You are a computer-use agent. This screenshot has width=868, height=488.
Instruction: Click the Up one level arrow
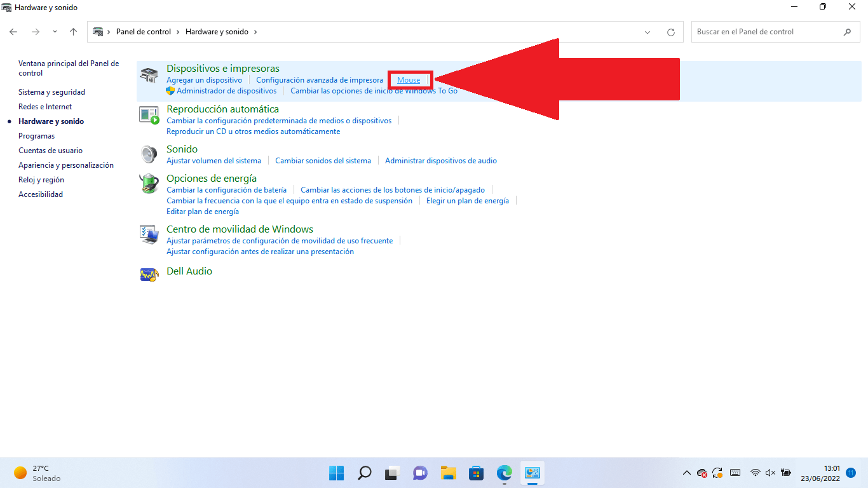(73, 32)
